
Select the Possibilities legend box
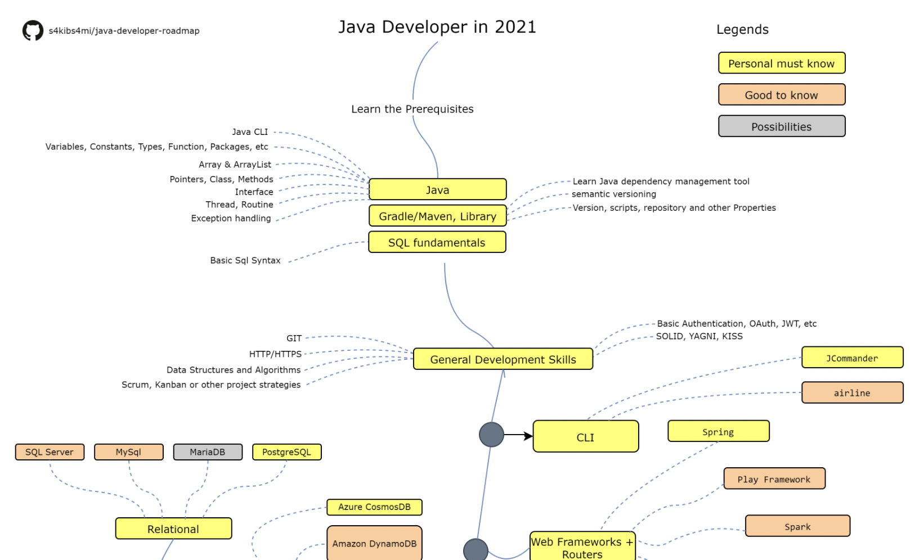pos(782,126)
